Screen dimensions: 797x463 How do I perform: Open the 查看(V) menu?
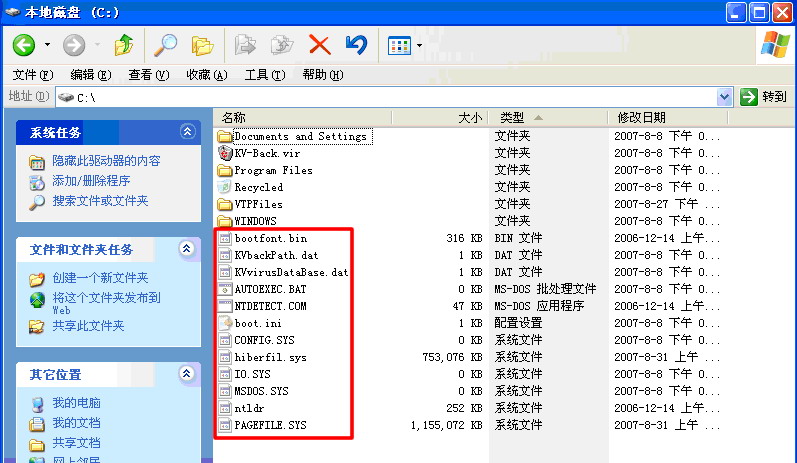tap(148, 75)
